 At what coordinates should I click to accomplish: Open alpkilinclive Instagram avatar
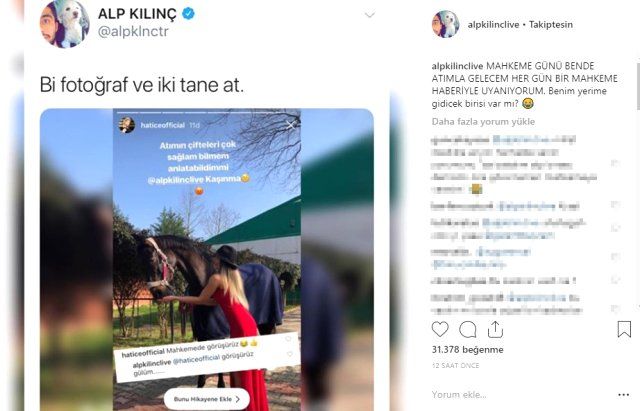(445, 24)
